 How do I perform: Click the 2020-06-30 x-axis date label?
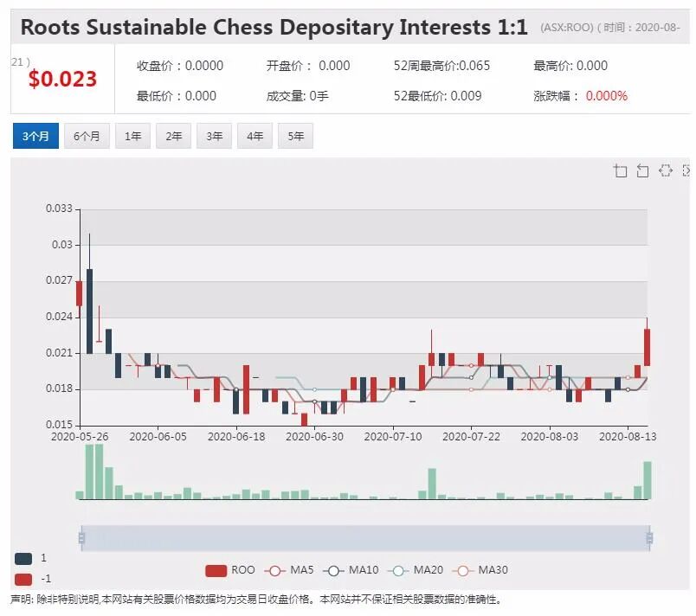[315, 437]
